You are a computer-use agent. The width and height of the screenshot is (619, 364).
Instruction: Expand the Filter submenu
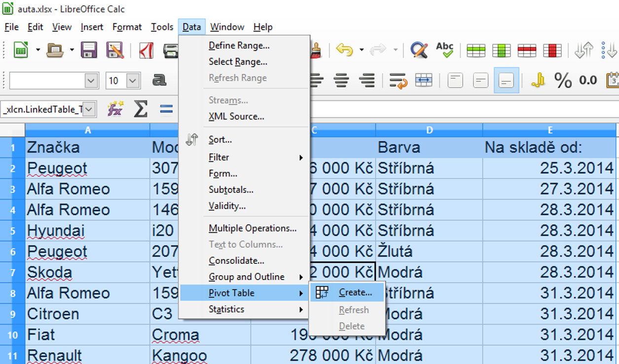coord(244,157)
